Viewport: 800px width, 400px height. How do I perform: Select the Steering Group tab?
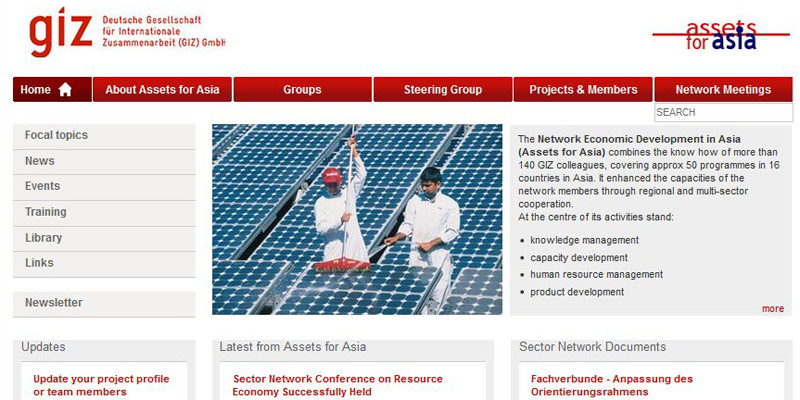pyautogui.click(x=443, y=90)
